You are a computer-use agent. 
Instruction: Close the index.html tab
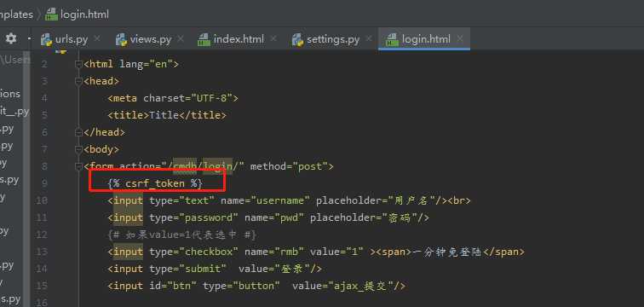[273, 38]
